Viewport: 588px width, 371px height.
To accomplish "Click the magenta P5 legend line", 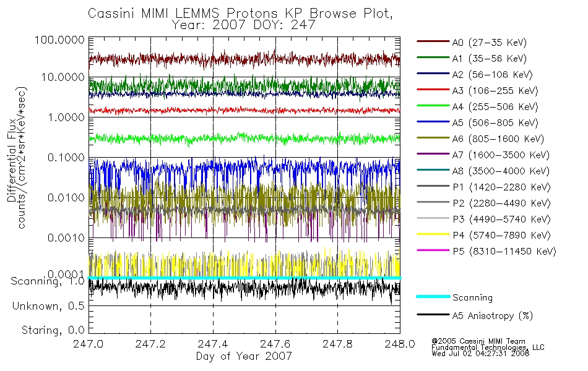I will (433, 250).
